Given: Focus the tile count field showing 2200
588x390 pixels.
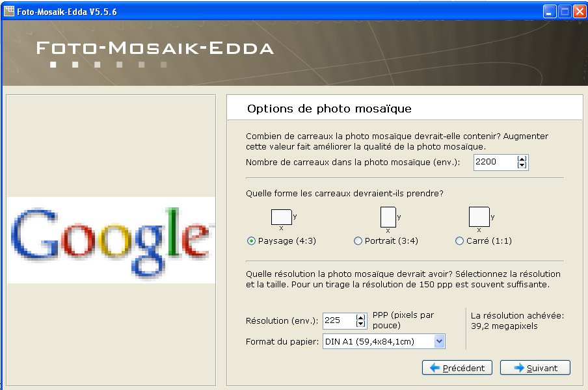Looking at the screenshot, I should [495, 162].
